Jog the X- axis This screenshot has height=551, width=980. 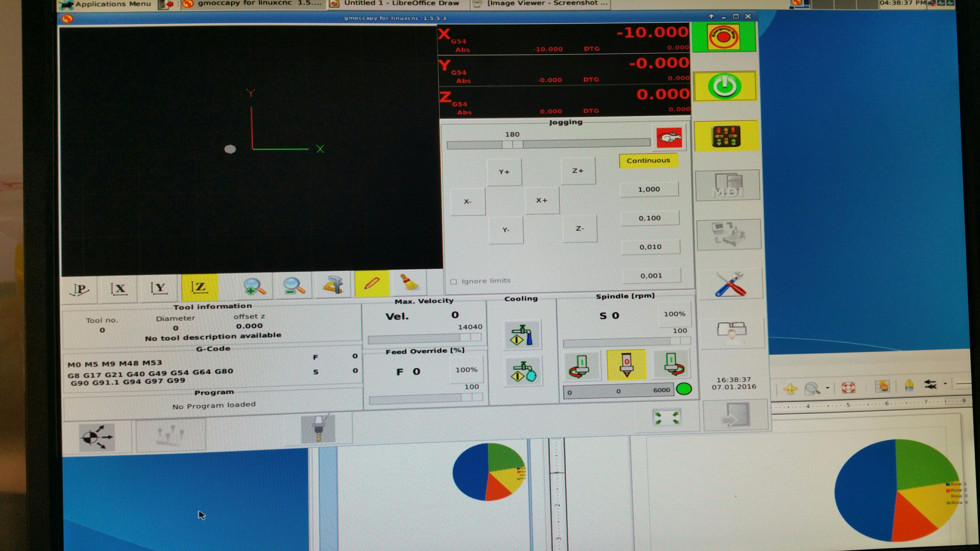[468, 201]
